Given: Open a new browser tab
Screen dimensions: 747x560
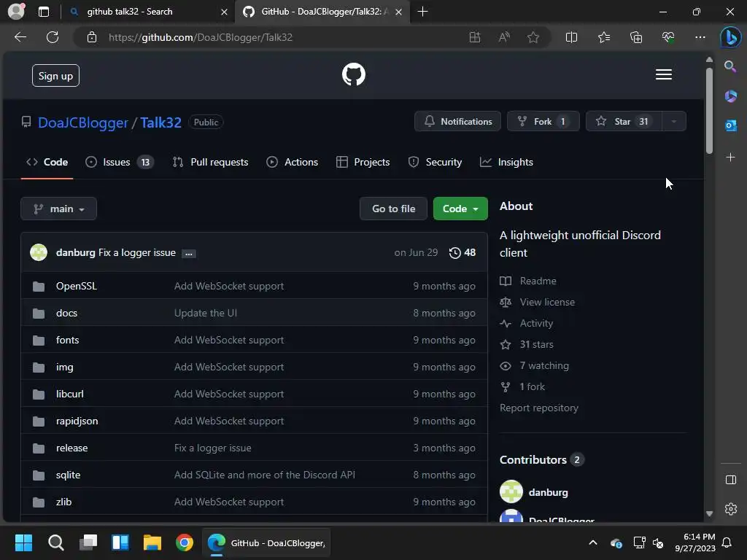Looking at the screenshot, I should [422, 12].
